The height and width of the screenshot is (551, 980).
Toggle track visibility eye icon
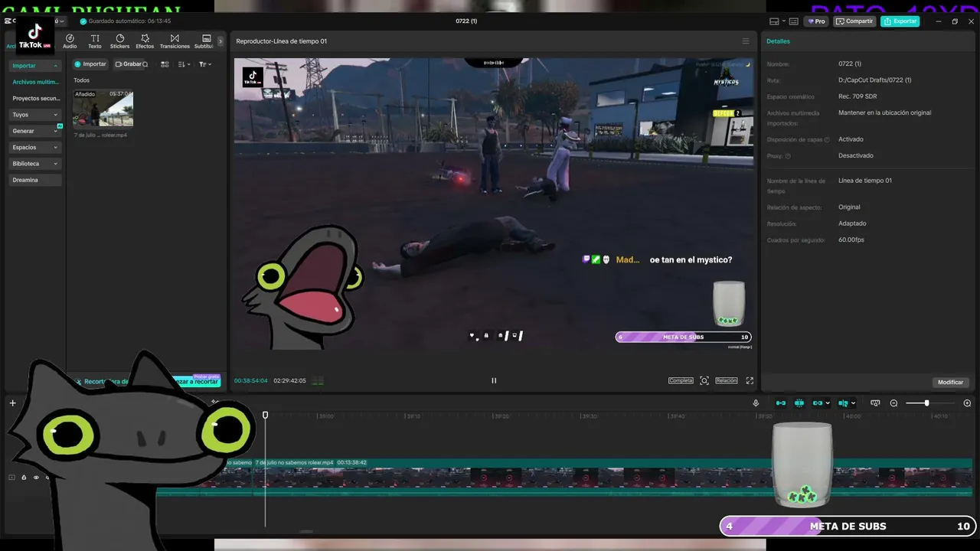pos(36,478)
